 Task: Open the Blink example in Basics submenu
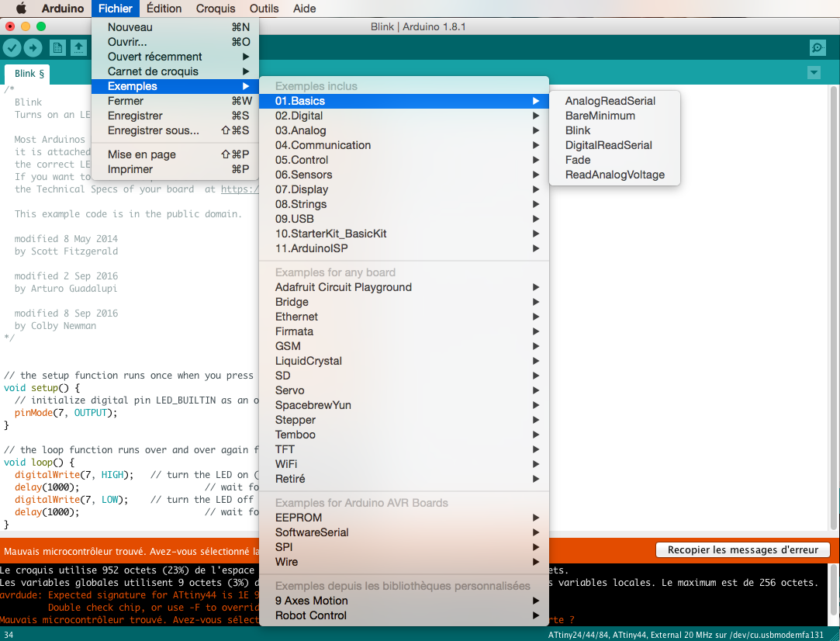[614, 130]
